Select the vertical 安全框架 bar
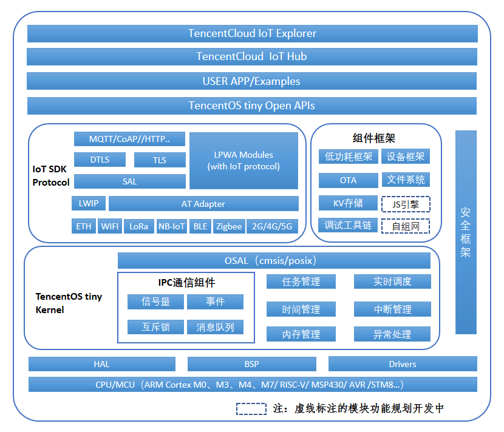This screenshot has height=432, width=504. click(x=466, y=232)
